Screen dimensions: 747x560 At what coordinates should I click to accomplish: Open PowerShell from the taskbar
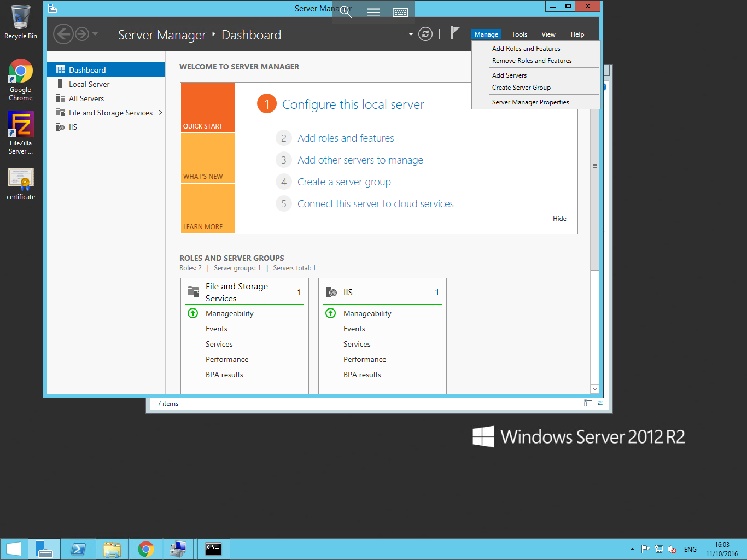(x=78, y=549)
